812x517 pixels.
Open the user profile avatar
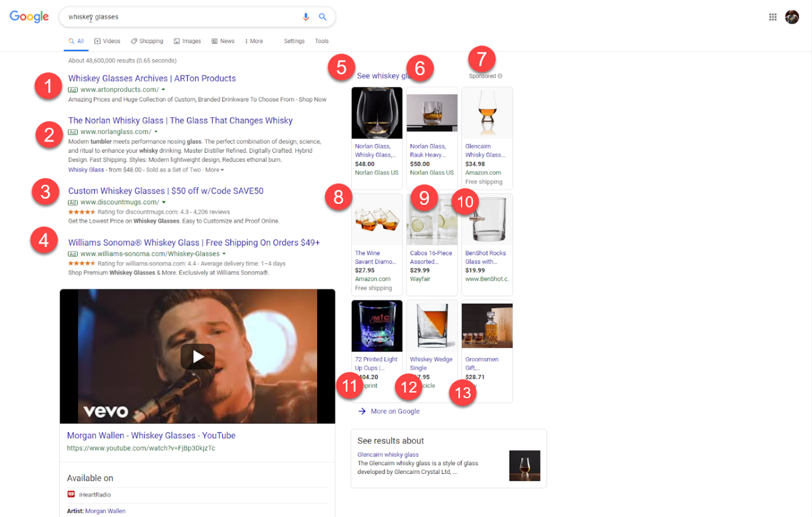pyautogui.click(x=792, y=17)
